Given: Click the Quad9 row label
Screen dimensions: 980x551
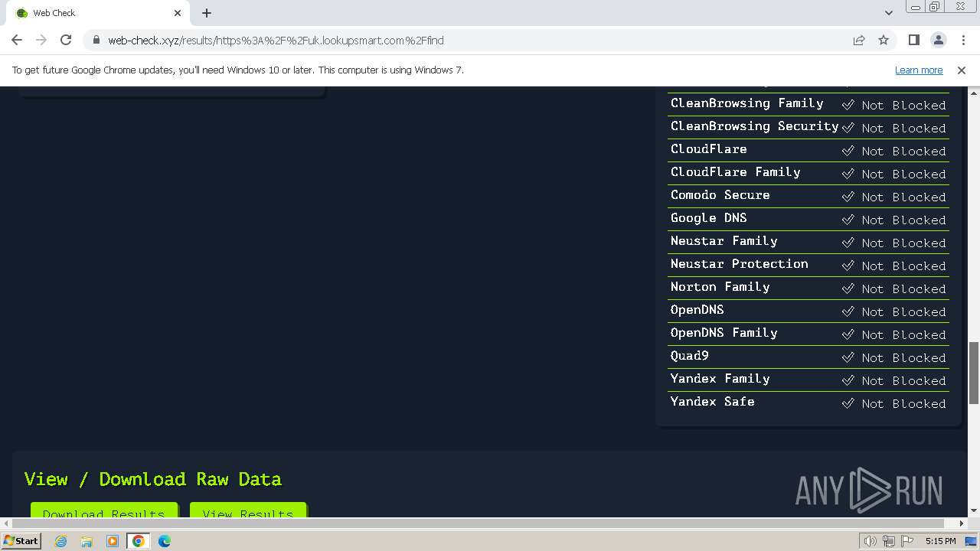Looking at the screenshot, I should (689, 356).
